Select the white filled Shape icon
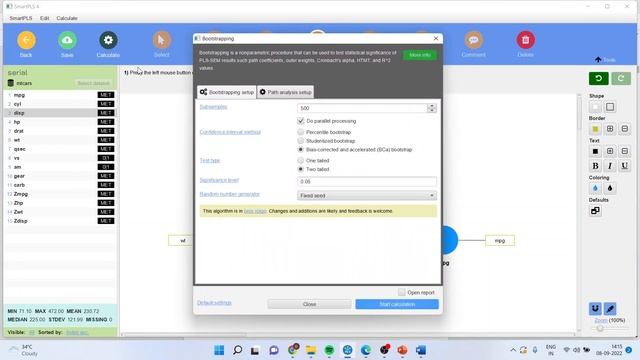This screenshot has height=360, width=640. (x=595, y=107)
